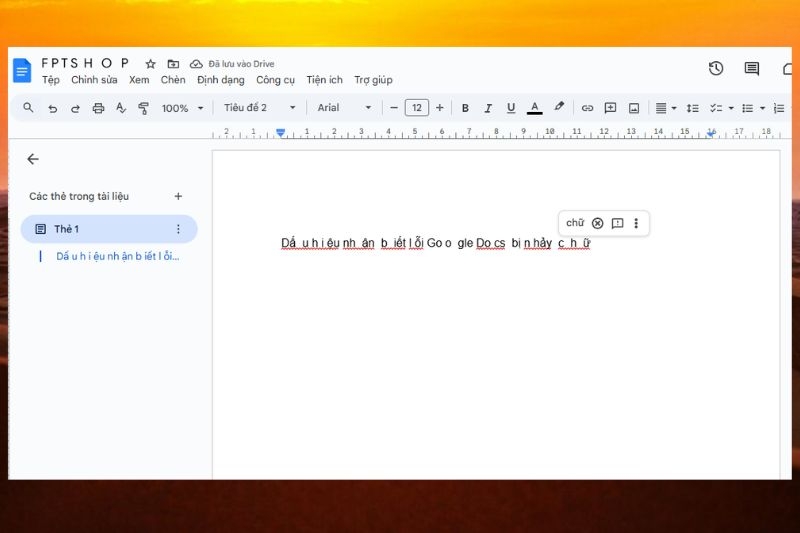Open more options on the suggestion popup
Viewport: 800px width, 533px height.
tap(636, 223)
